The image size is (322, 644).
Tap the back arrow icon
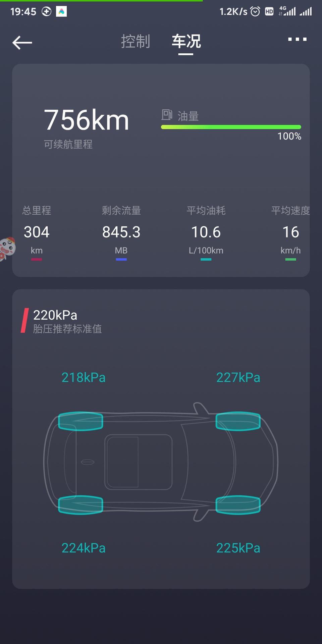22,43
